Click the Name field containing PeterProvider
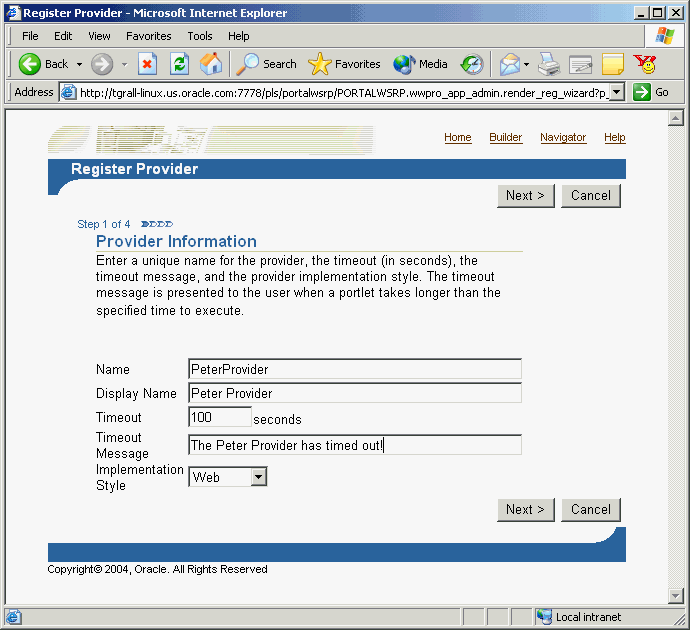This screenshot has height=630, width=690. [x=355, y=369]
